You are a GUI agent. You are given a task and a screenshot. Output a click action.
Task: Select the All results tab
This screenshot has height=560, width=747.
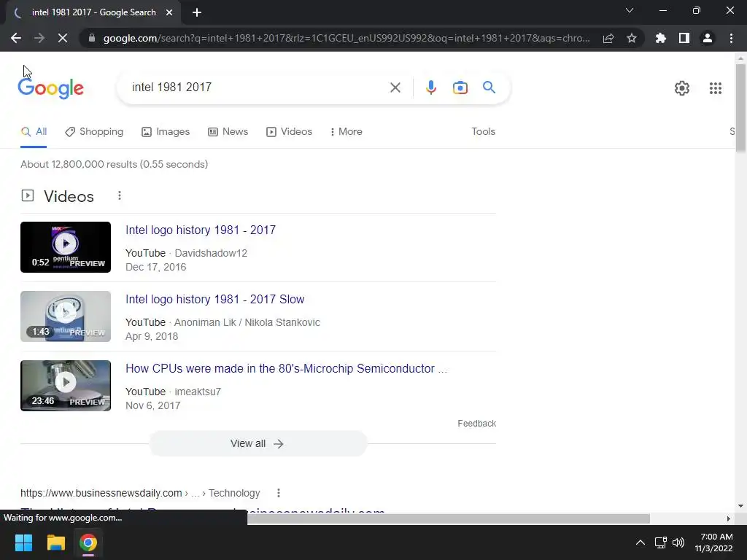coord(34,132)
